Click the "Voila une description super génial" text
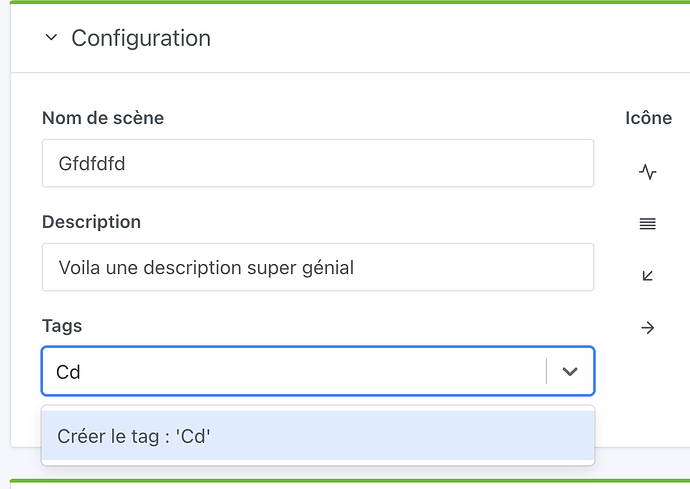 click(206, 267)
